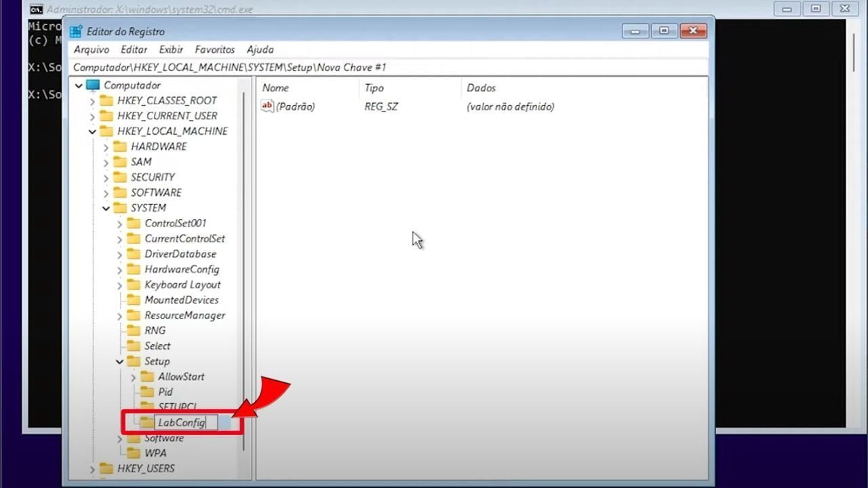Click the cmd.exe title bar icon

37,9
